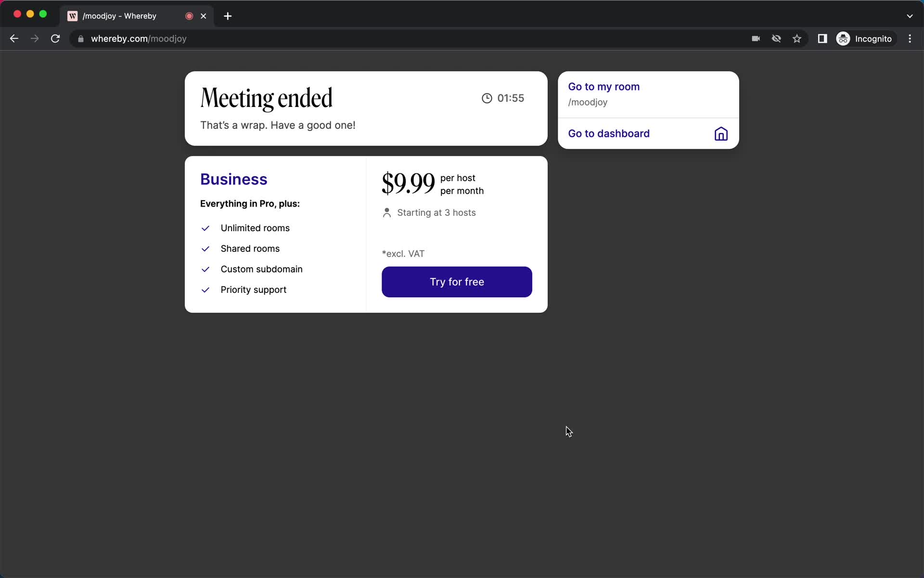
Task: Click the checkmark next to Priority support
Action: (205, 289)
